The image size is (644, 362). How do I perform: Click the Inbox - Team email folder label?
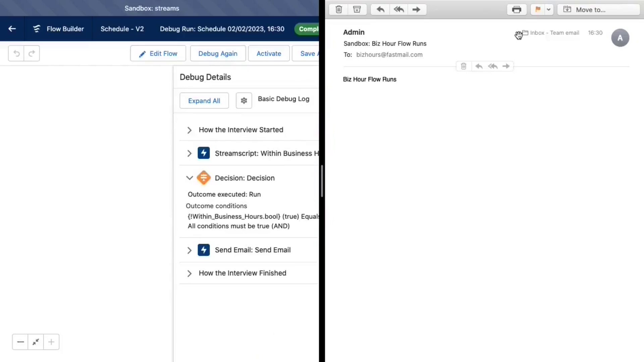coord(554,33)
